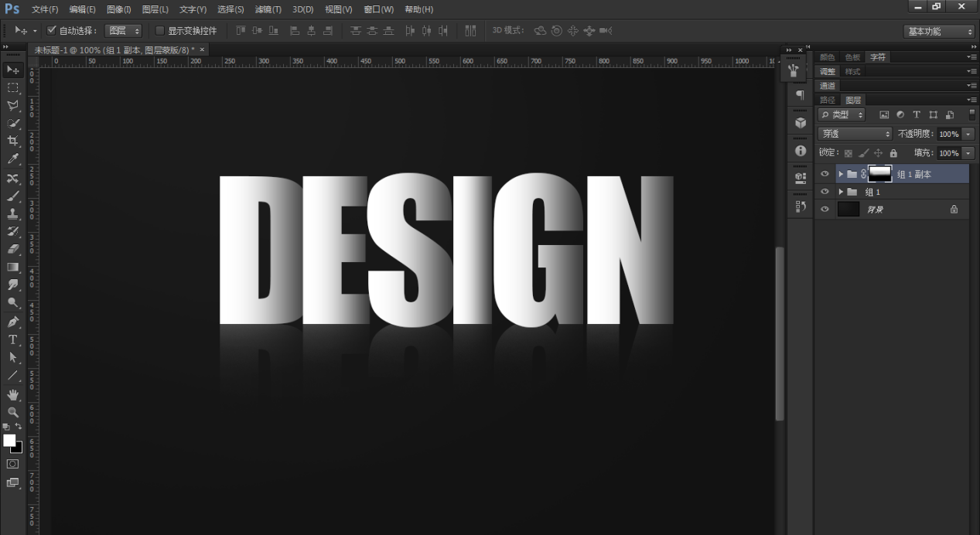Pick the Hand tool
Image resolution: width=980 pixels, height=535 pixels.
[x=13, y=394]
